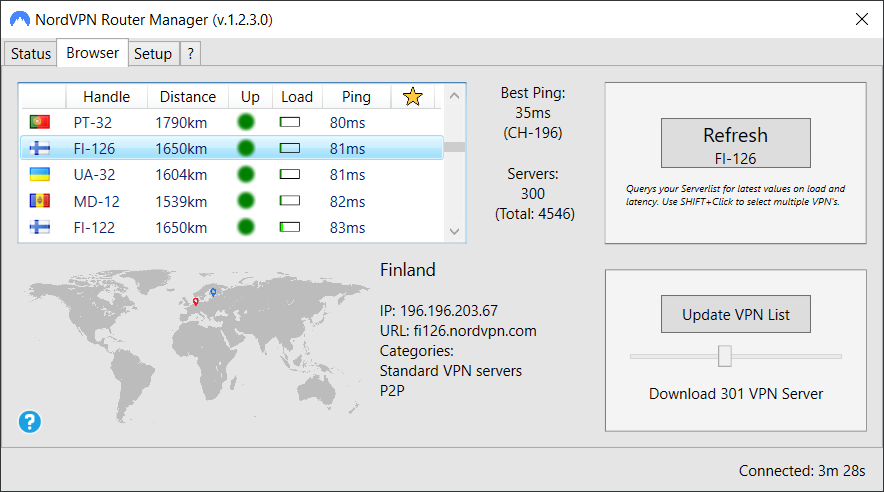
Task: Click the 82ms ping value
Action: point(347,201)
